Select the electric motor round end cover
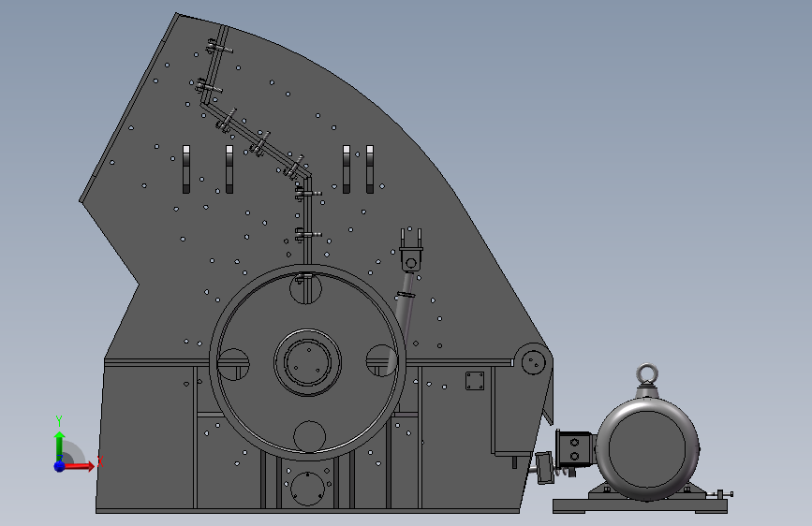The image size is (812, 526). [647, 449]
